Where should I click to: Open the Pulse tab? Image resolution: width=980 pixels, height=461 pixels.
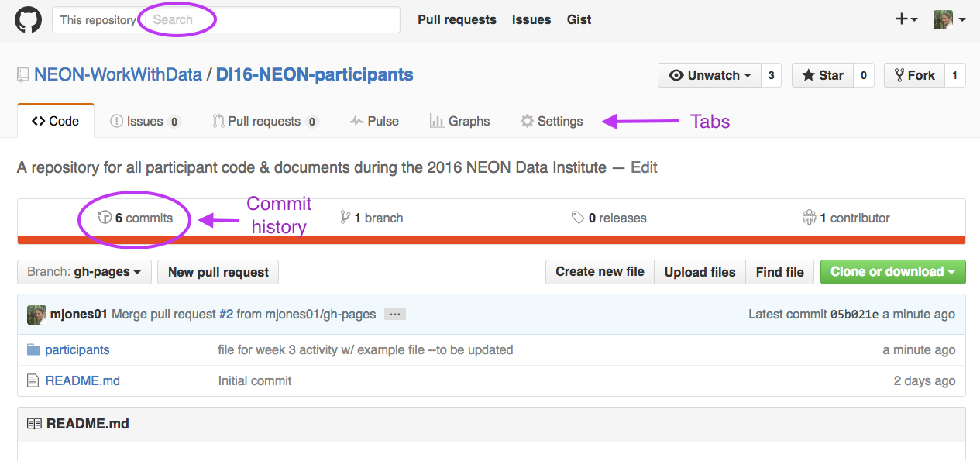tap(374, 121)
